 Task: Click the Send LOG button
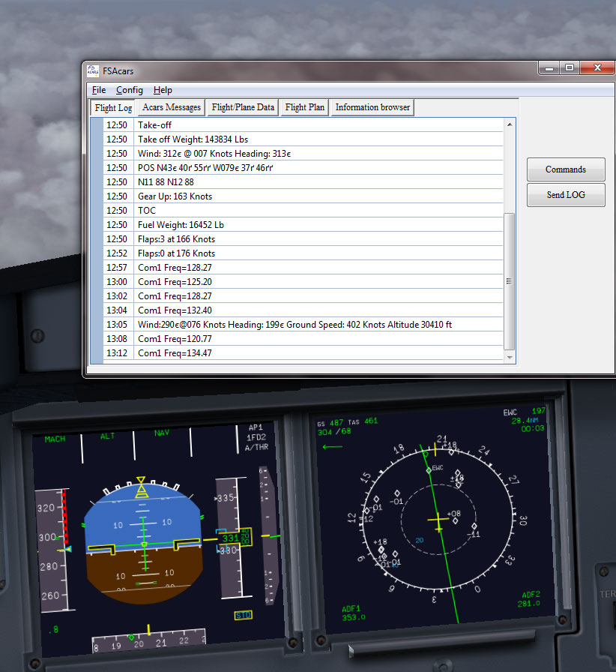(x=566, y=195)
